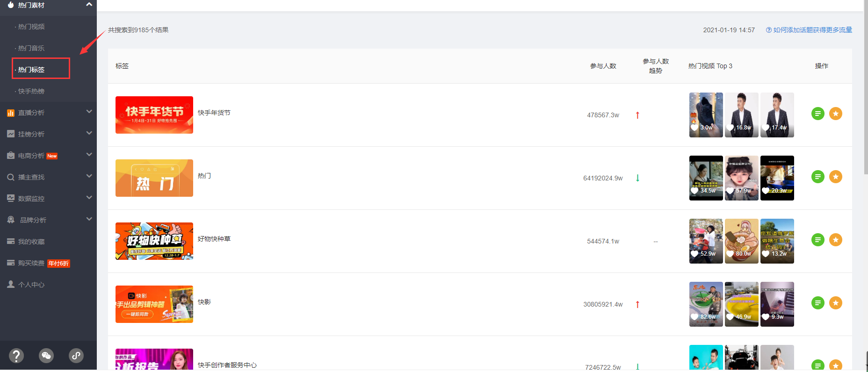Star the 好物快种草 tag
The image size is (868, 372).
(835, 240)
